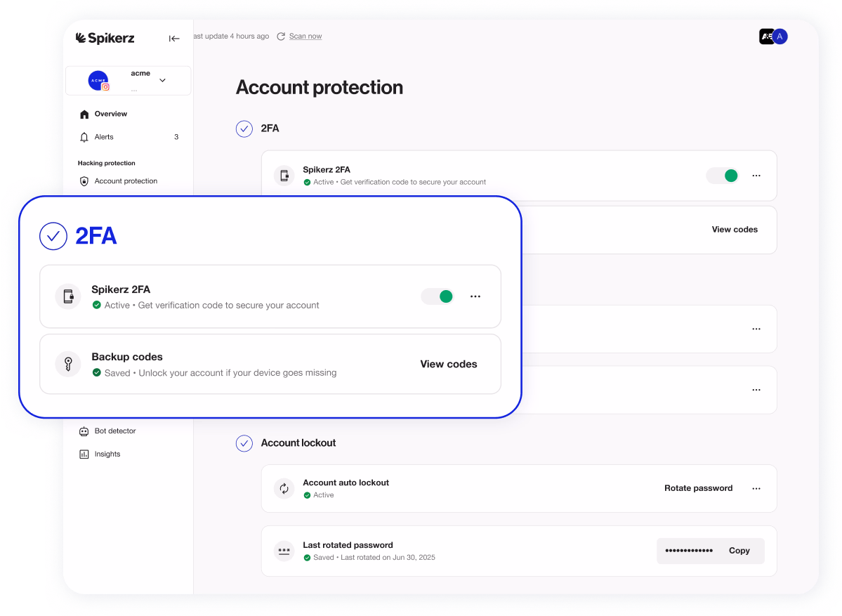Click the Bot detector robot icon
This screenshot has width=842, height=616.
(84, 431)
